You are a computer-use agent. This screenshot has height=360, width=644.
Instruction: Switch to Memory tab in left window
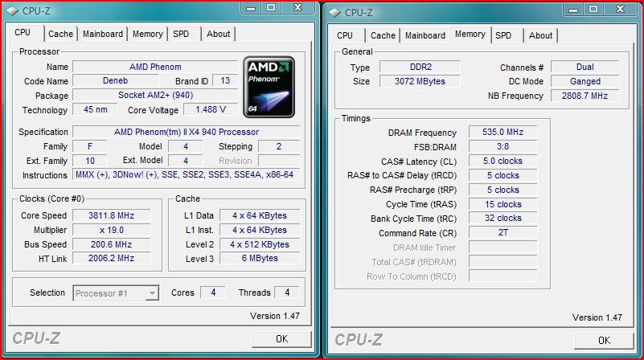(x=147, y=34)
